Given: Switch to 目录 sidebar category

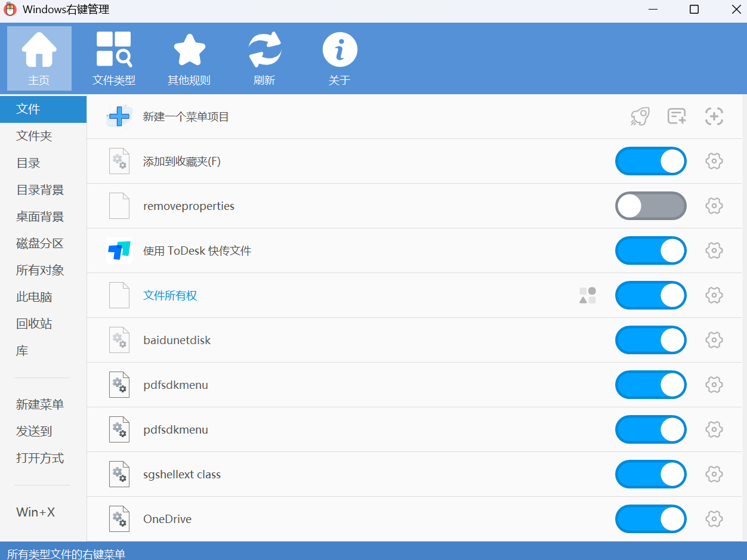Looking at the screenshot, I should (x=43, y=163).
